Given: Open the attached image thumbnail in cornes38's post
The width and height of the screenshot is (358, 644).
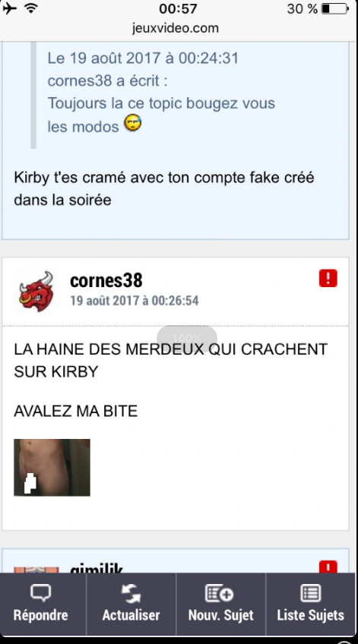Looking at the screenshot, I should pyautogui.click(x=52, y=467).
